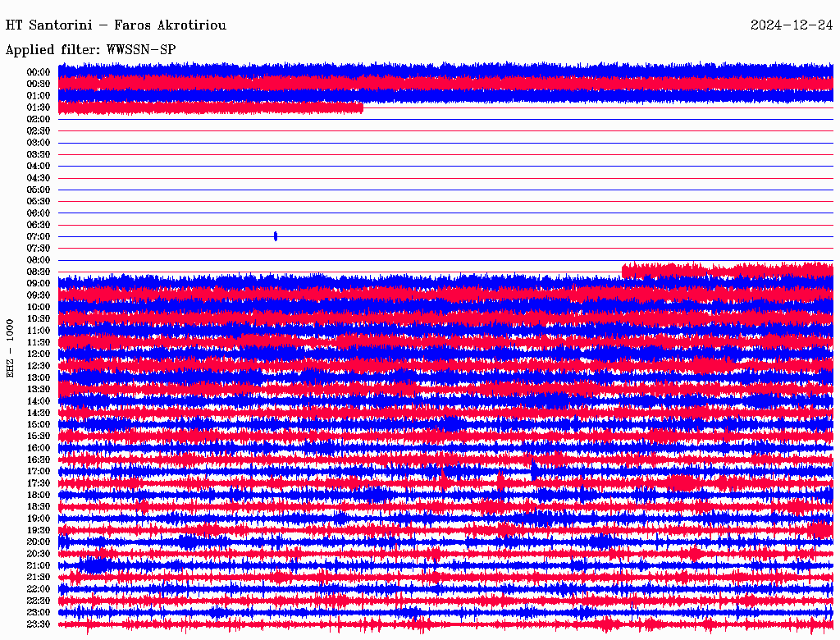Click the Applied filter: WWSSN-SP text
The width and height of the screenshot is (840, 640).
[x=90, y=50]
